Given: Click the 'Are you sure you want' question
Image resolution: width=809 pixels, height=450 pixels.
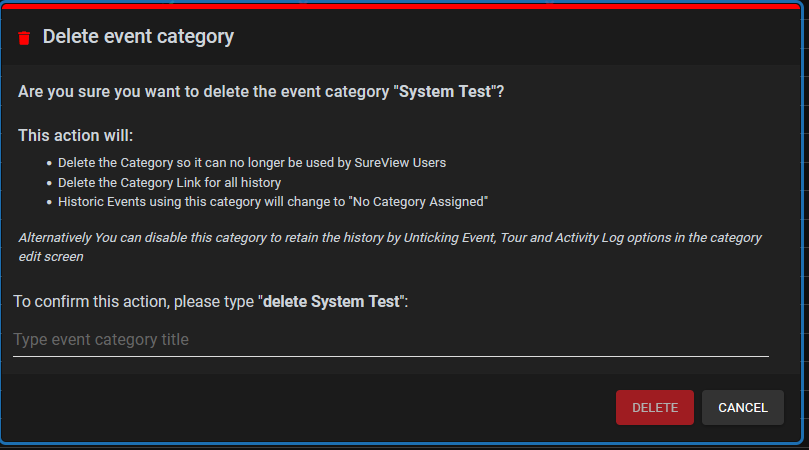Looking at the screenshot, I should pos(261,92).
